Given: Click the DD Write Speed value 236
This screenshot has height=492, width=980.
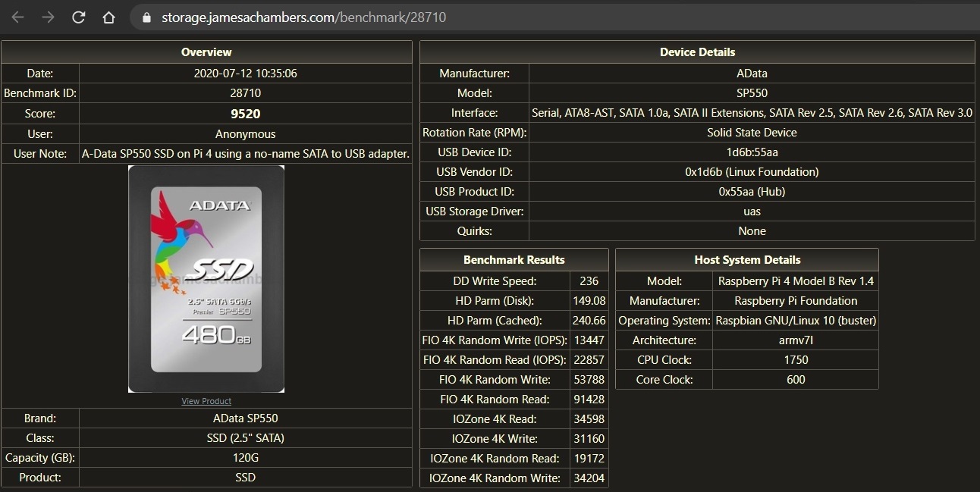Looking at the screenshot, I should point(589,281).
